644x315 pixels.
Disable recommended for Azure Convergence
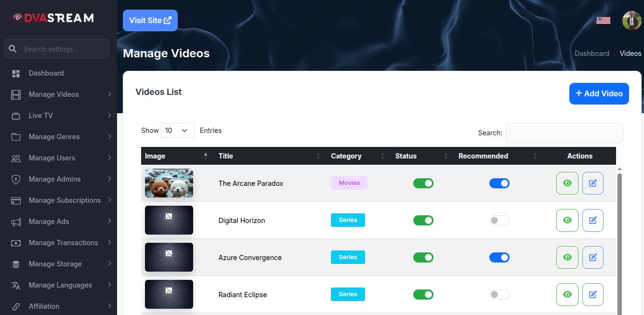point(499,257)
